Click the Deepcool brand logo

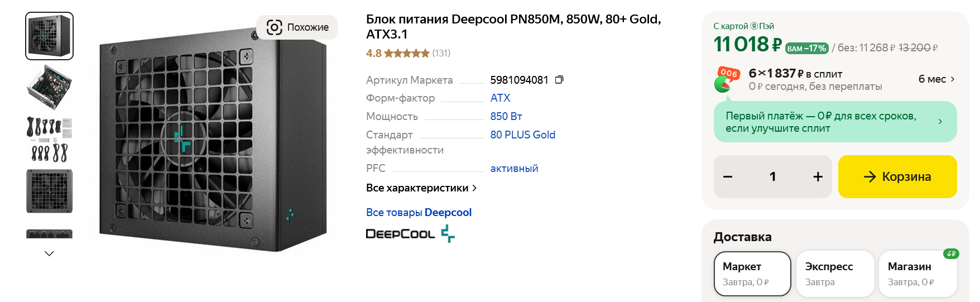410,233
